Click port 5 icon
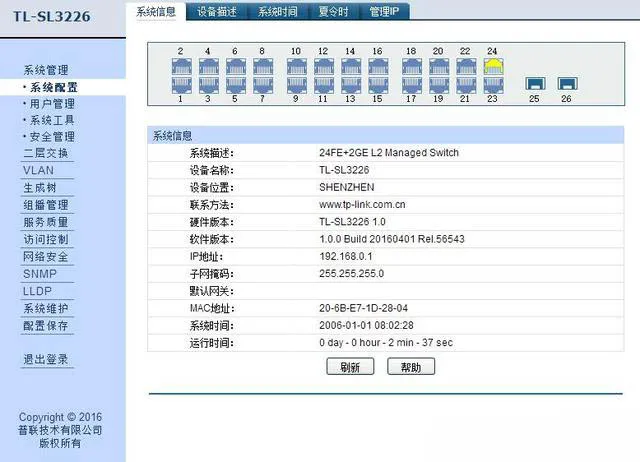 (236, 85)
